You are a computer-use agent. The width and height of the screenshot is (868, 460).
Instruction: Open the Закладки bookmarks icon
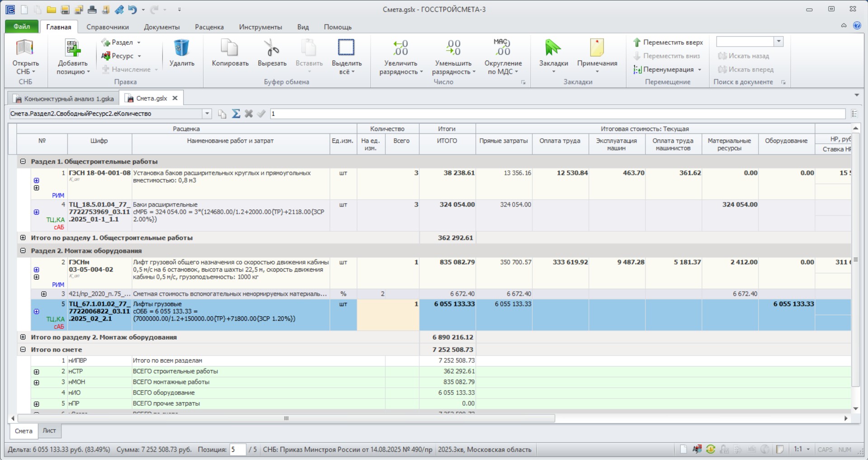[553, 48]
